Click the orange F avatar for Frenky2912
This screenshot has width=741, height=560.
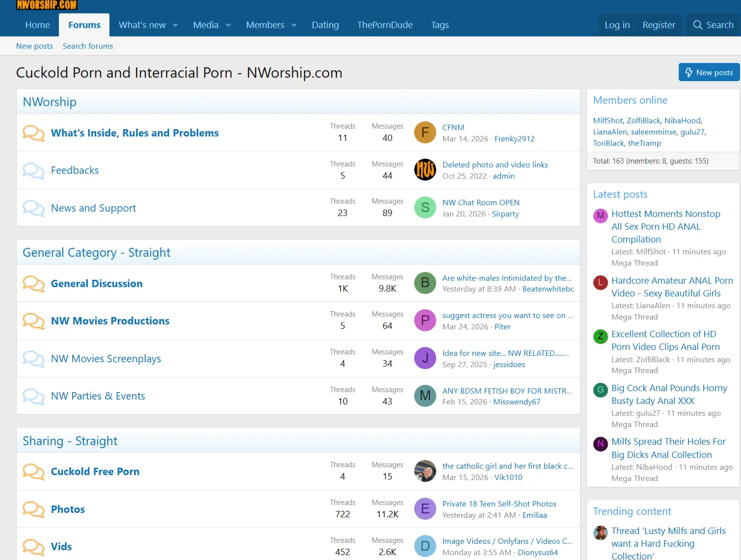coord(425,133)
